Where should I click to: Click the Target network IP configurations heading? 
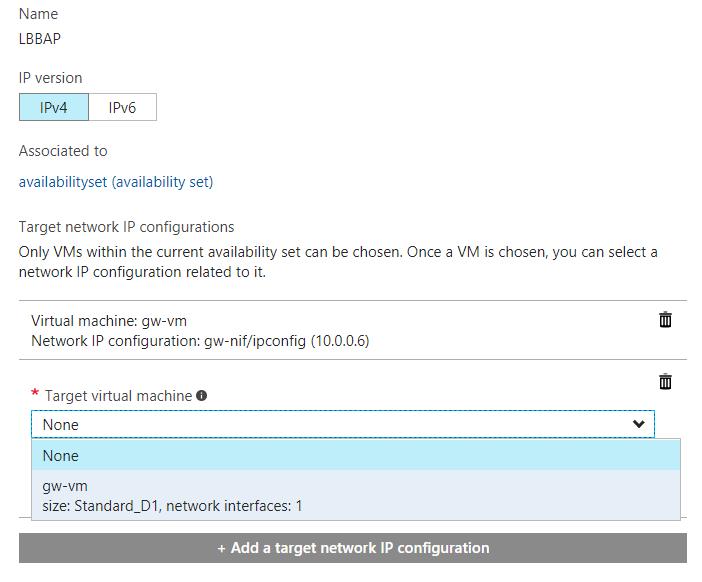pos(126,227)
